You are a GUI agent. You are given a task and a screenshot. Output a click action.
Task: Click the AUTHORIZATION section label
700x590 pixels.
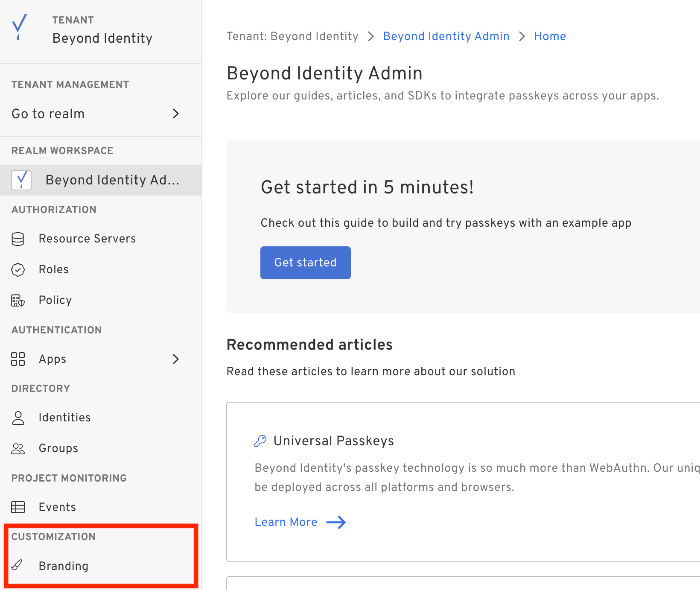coord(54,210)
